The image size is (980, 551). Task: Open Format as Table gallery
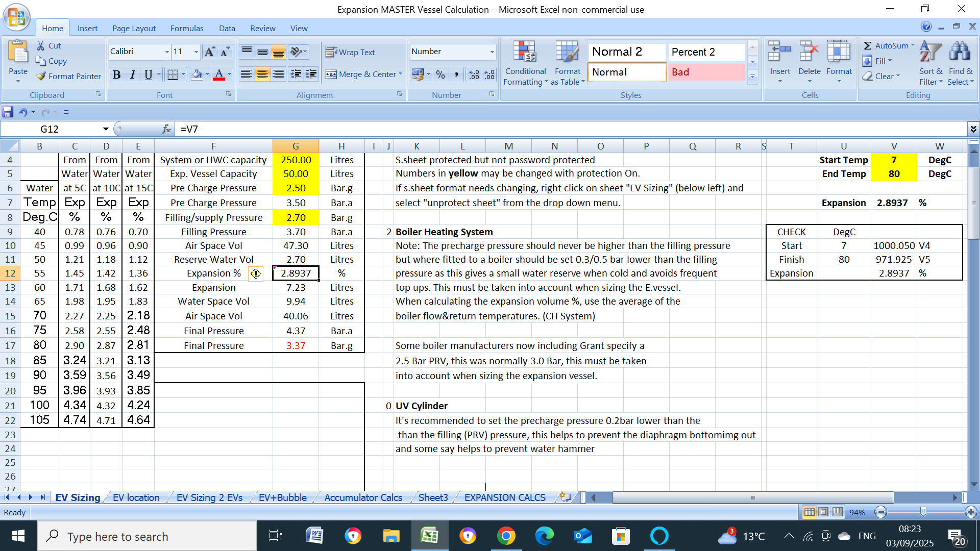[567, 63]
